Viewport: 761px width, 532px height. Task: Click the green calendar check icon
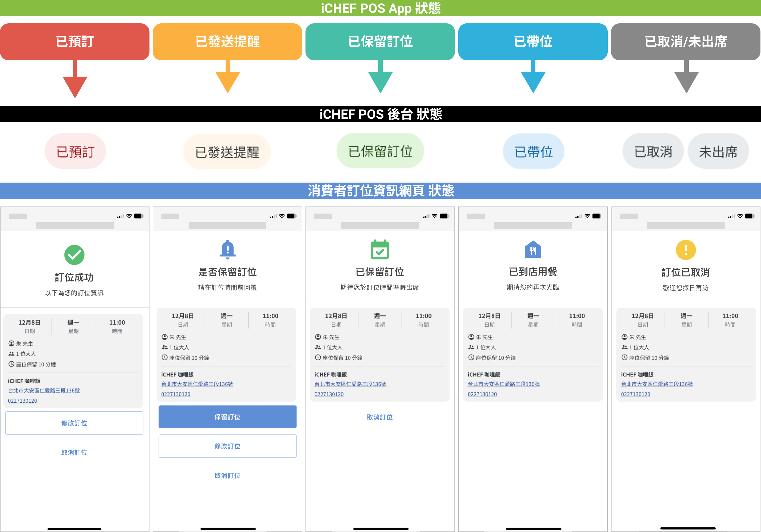380,249
